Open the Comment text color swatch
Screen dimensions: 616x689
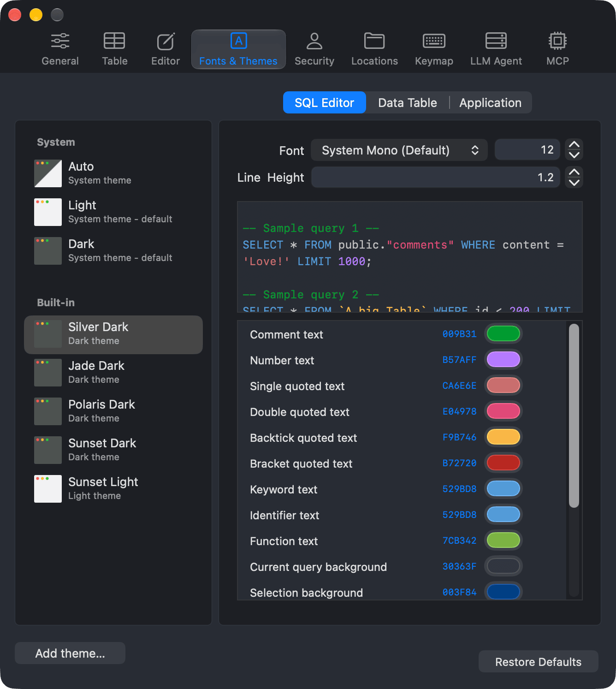click(x=503, y=334)
